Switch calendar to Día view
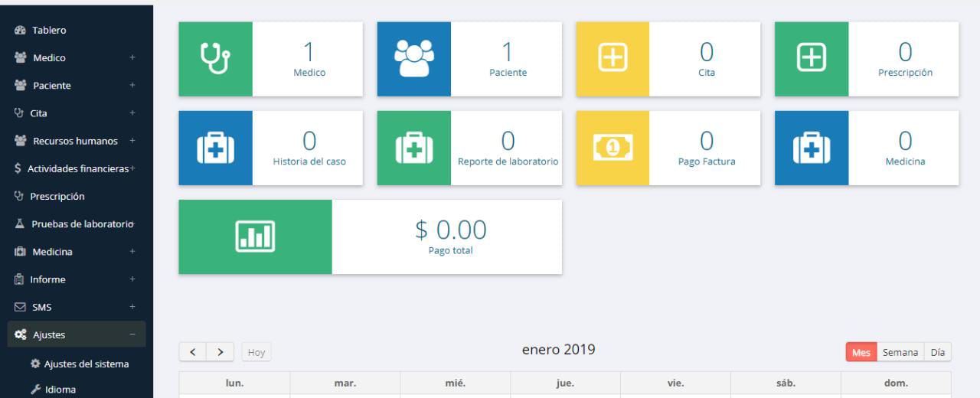Screen dimensions: 980x398 click(937, 352)
